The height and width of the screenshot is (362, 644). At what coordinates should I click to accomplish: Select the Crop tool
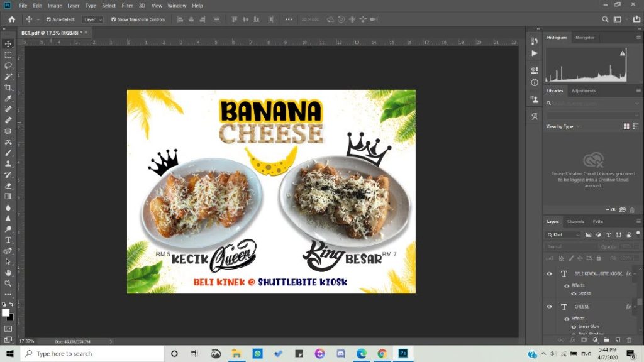tap(8, 87)
